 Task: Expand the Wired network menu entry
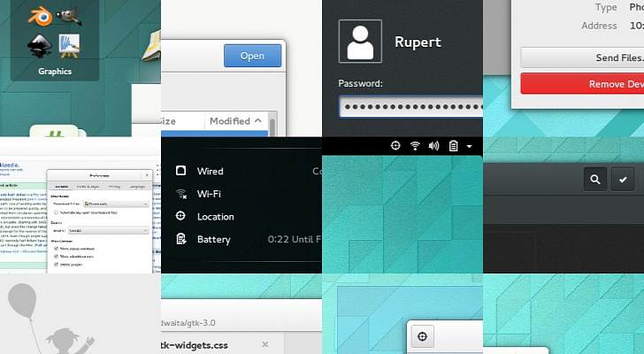tap(211, 171)
